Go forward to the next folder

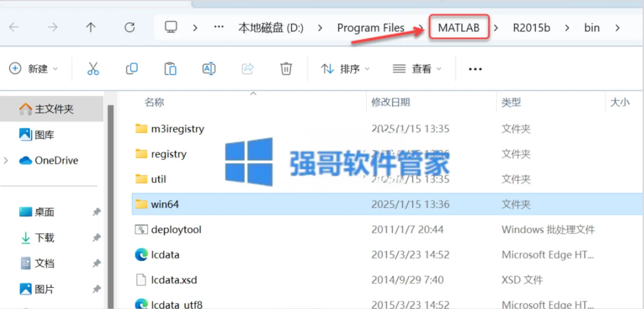52,27
